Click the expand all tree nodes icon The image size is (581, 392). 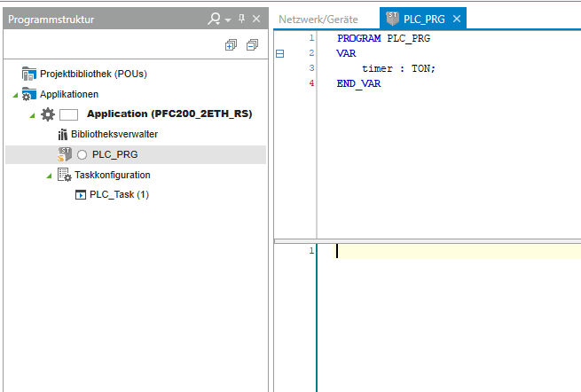coord(231,45)
